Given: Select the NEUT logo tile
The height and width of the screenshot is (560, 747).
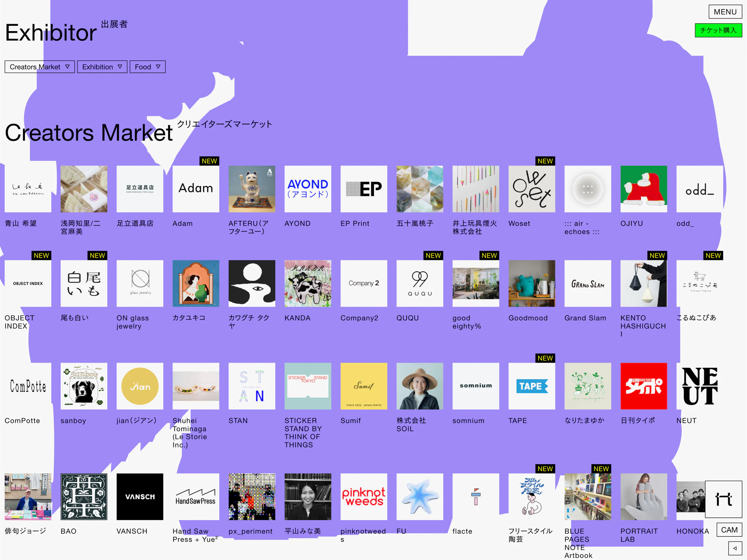Looking at the screenshot, I should pos(699,386).
